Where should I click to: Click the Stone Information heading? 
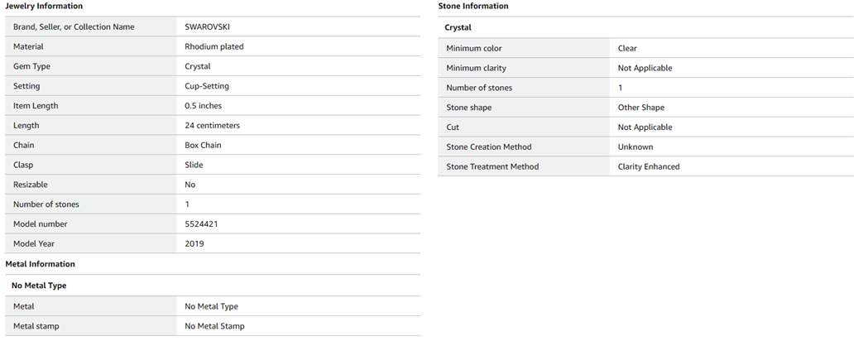coord(473,7)
